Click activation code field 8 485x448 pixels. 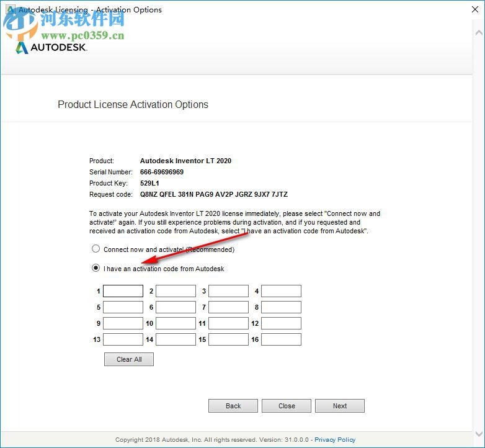pos(281,307)
